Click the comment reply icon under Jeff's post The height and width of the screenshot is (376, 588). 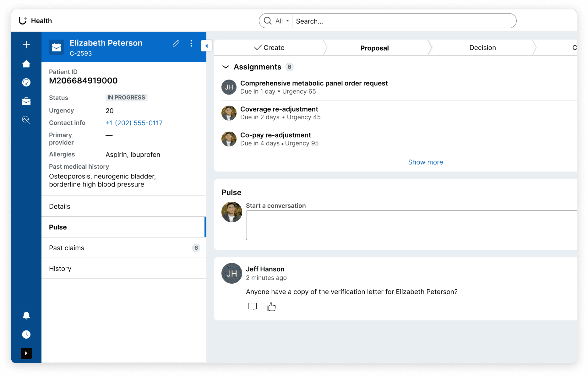coord(253,307)
